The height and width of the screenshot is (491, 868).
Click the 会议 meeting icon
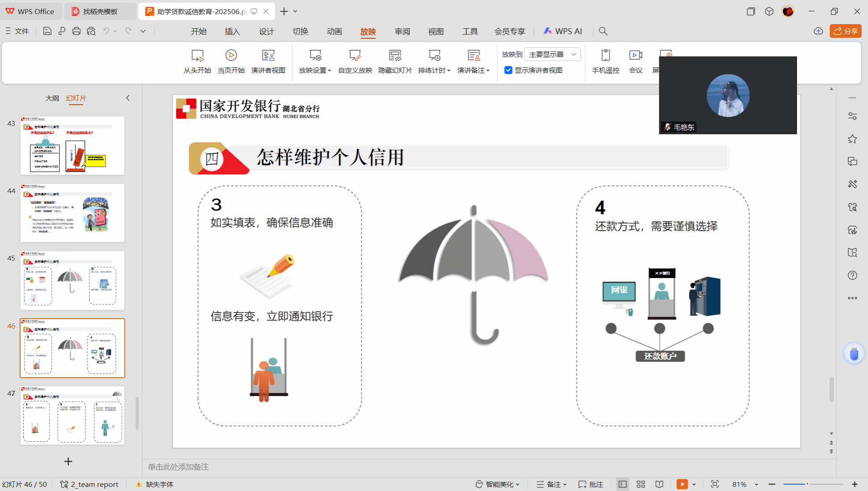[x=635, y=56]
